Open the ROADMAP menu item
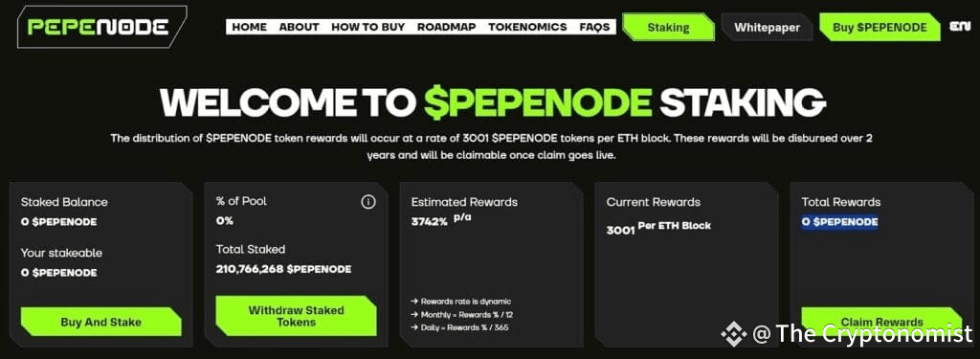This screenshot has width=980, height=359. coord(447,27)
